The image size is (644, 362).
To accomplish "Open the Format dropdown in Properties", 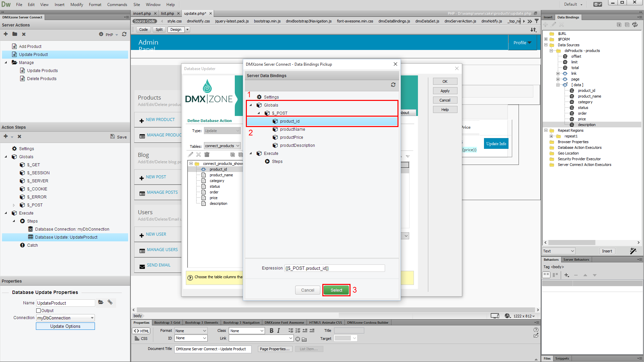I will pyautogui.click(x=191, y=331).
